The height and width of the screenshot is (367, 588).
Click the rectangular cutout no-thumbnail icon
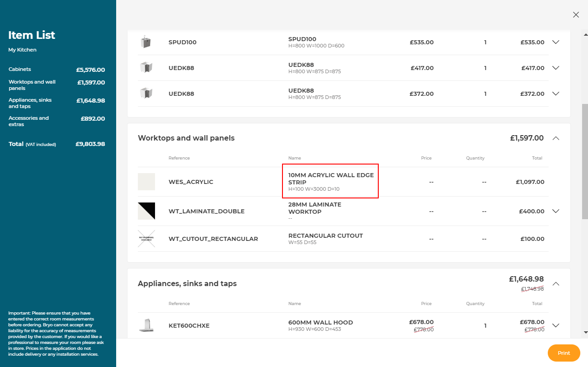pyautogui.click(x=146, y=239)
